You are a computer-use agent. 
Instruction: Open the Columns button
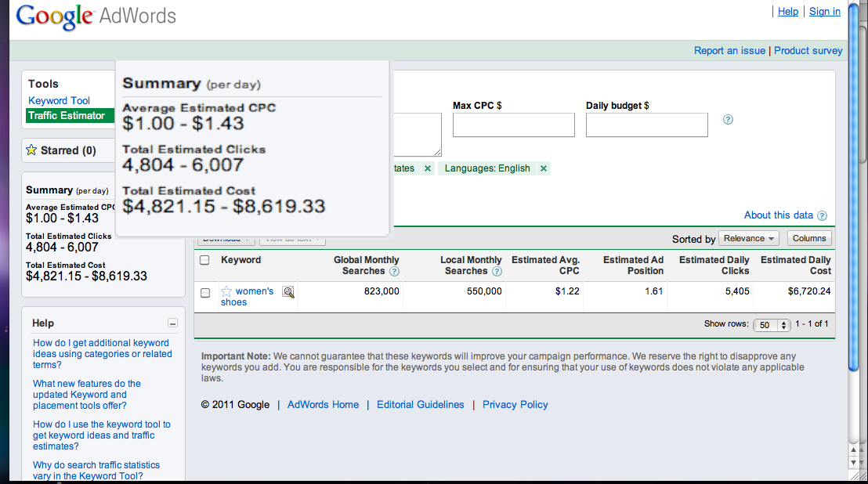[x=808, y=238]
